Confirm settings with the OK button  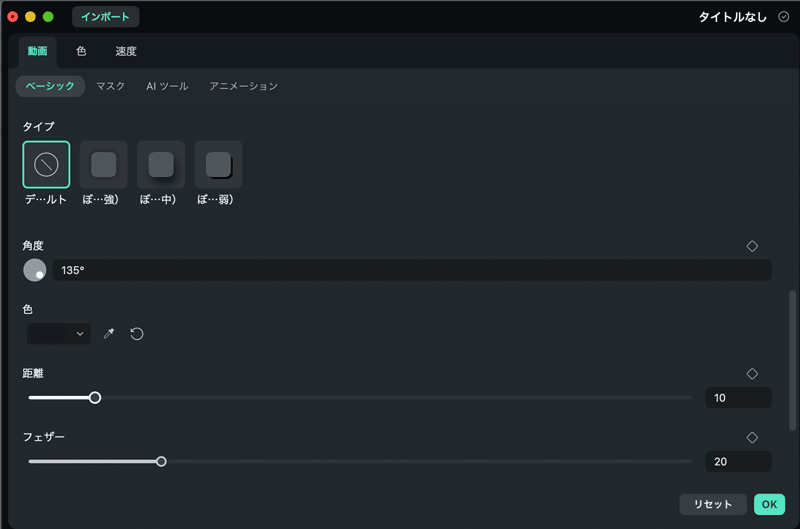point(769,505)
